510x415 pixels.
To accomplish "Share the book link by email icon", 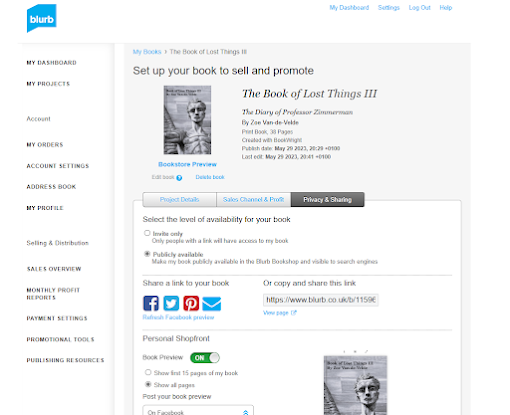I will coord(212,303).
